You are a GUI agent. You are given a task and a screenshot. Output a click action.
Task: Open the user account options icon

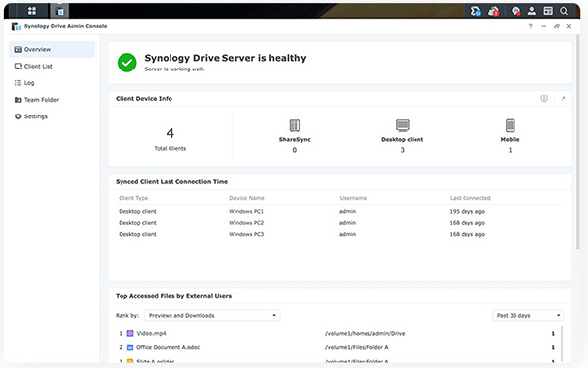pos(532,11)
